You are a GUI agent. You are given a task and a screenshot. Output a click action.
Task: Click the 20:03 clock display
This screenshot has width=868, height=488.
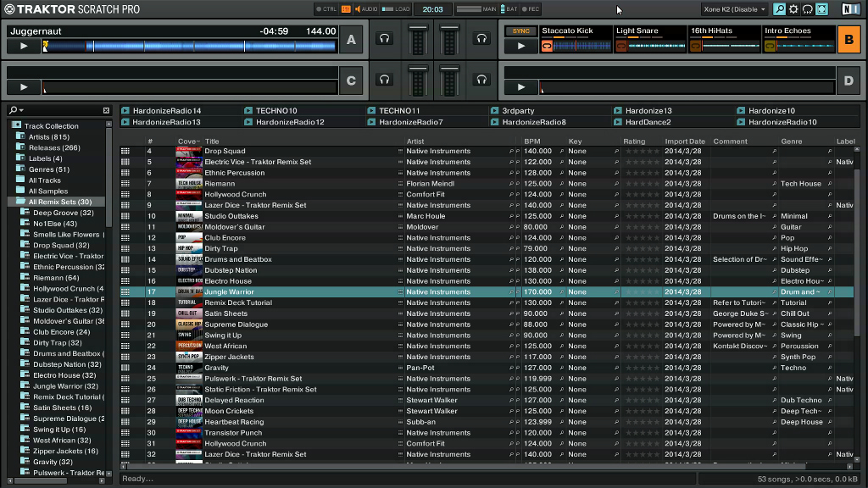click(432, 8)
